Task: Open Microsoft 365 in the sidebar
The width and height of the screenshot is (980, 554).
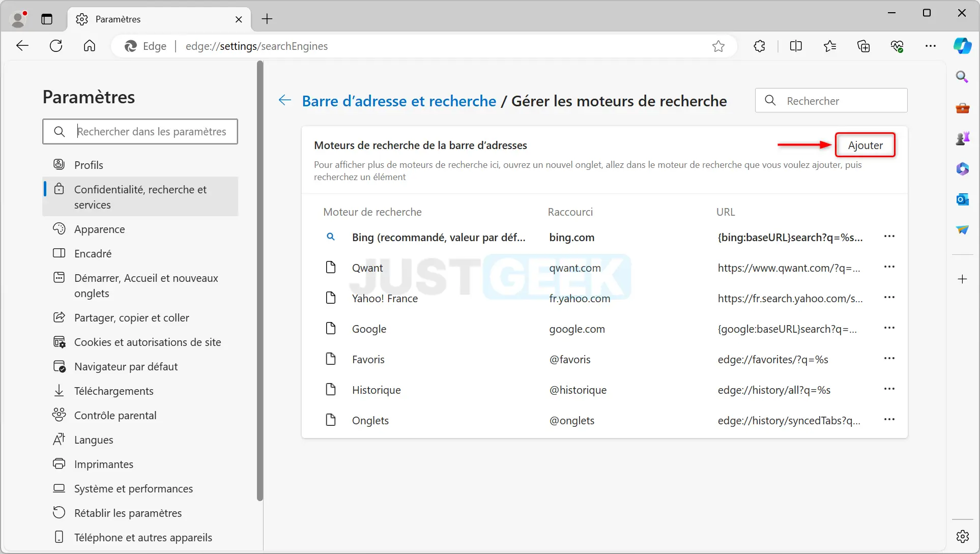Action: click(962, 169)
